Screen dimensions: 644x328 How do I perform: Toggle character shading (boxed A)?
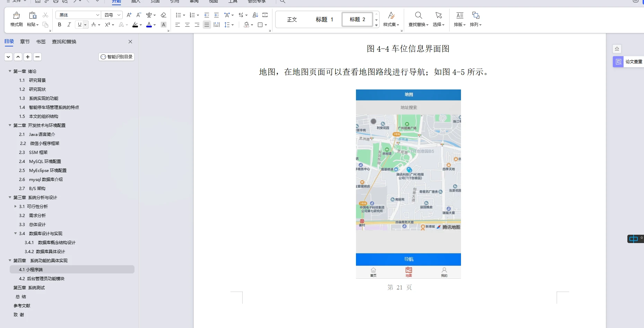coord(164,25)
